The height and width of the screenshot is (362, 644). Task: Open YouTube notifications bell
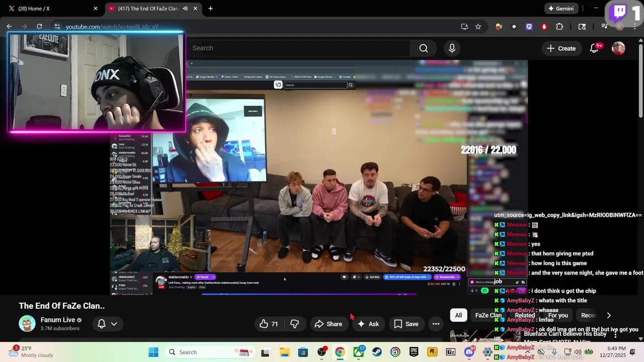594,48
